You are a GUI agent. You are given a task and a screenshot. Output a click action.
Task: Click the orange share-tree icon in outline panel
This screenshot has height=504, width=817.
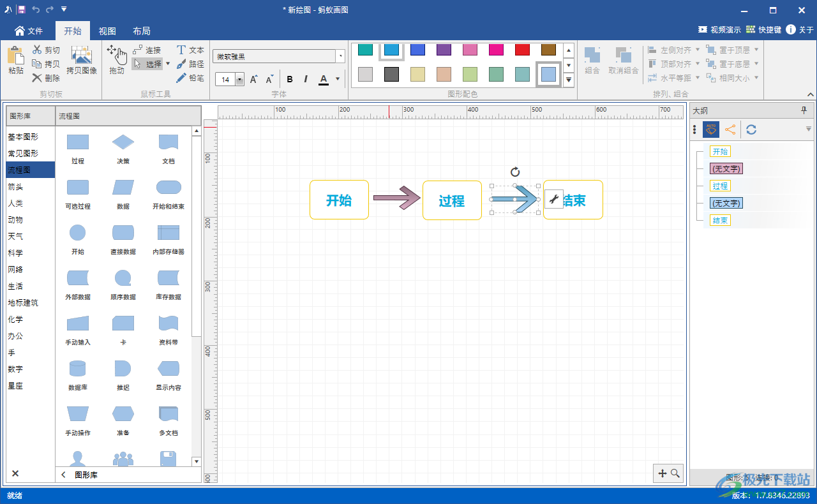730,130
